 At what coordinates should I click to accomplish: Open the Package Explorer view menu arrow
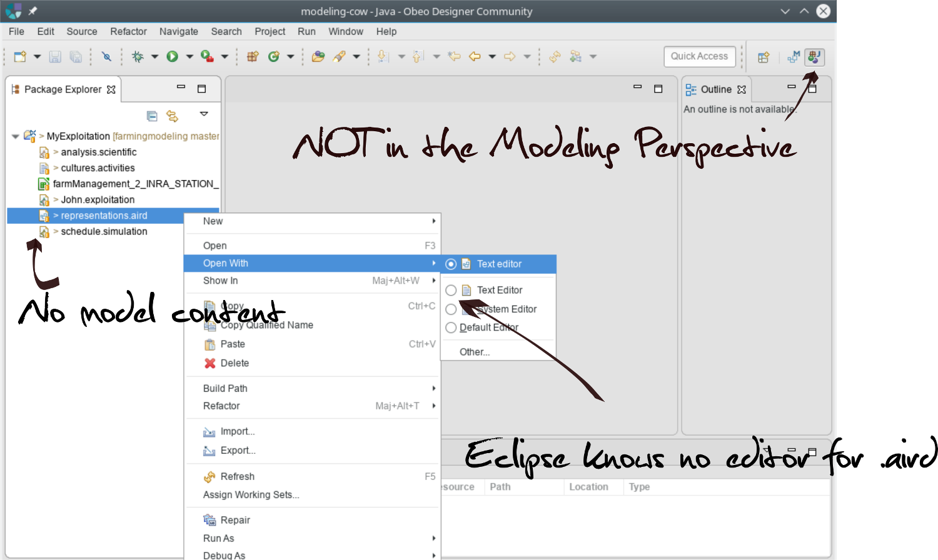[x=204, y=114]
